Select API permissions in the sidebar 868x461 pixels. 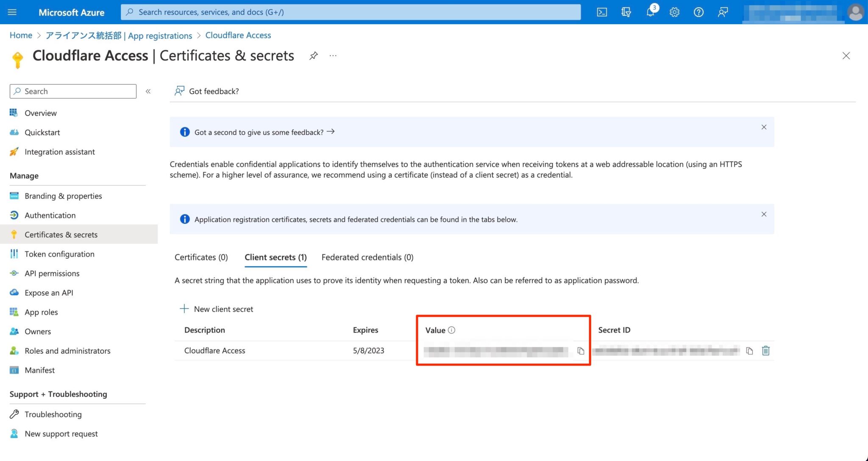pos(51,273)
